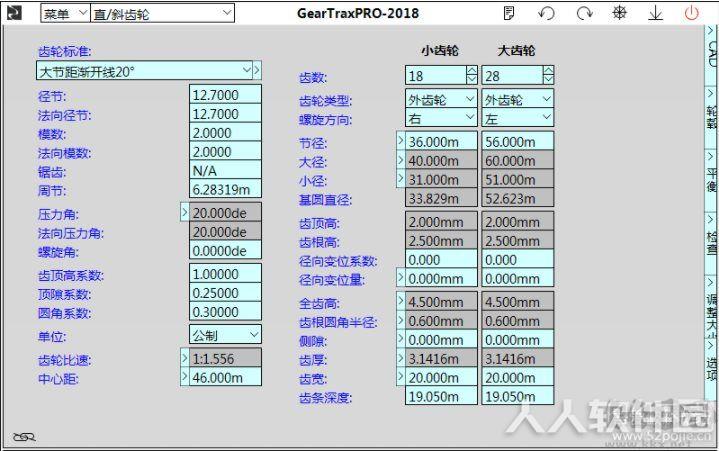
Task: Expand the arrow beside small gear 小径
Action: coord(400,178)
